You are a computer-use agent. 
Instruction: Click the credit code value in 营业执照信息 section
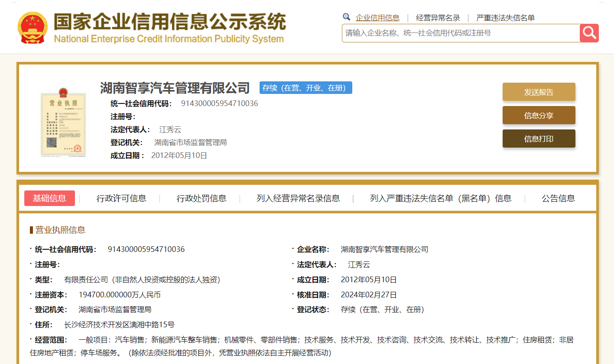(x=146, y=249)
